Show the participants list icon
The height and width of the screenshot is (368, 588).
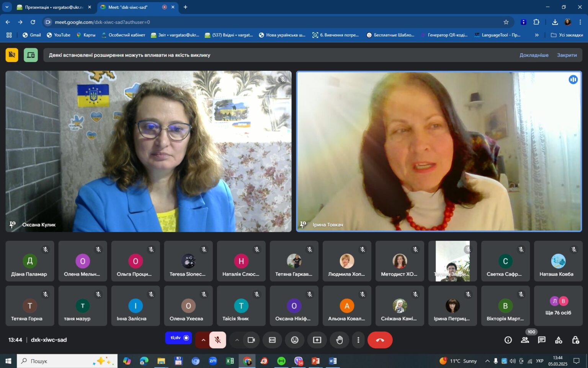525,340
